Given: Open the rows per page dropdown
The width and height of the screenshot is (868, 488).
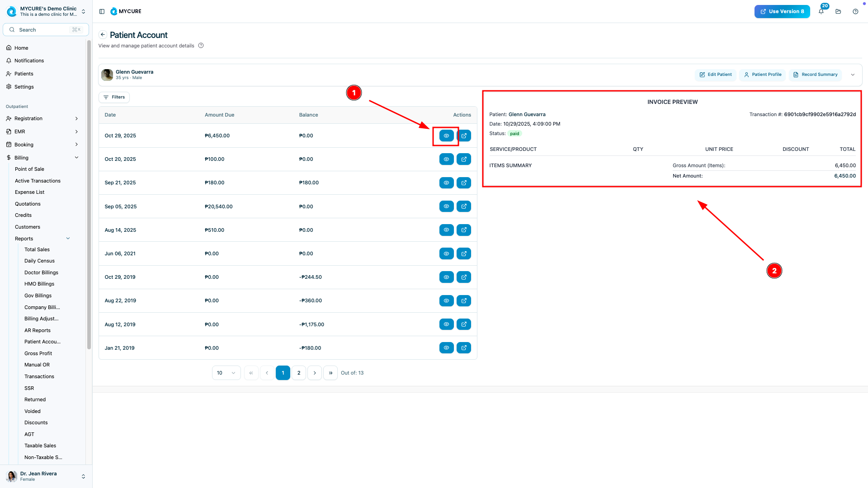Looking at the screenshot, I should click(226, 373).
